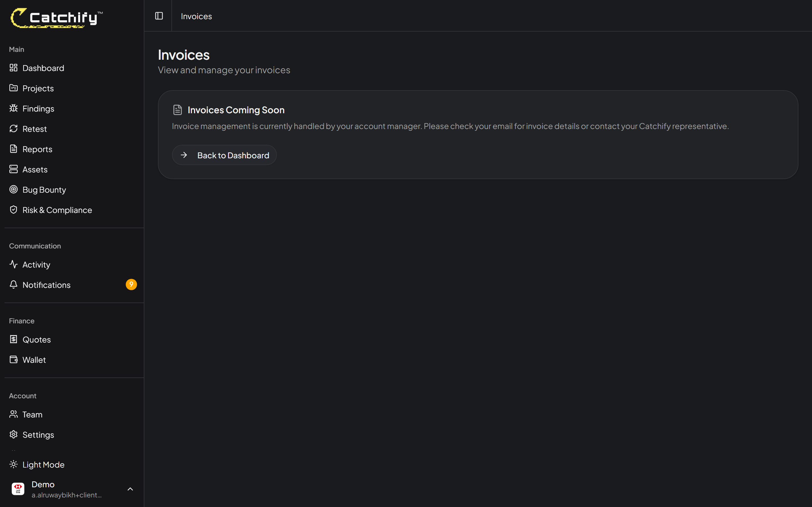Open the Findings bug icon
This screenshot has height=507, width=812.
14,108
